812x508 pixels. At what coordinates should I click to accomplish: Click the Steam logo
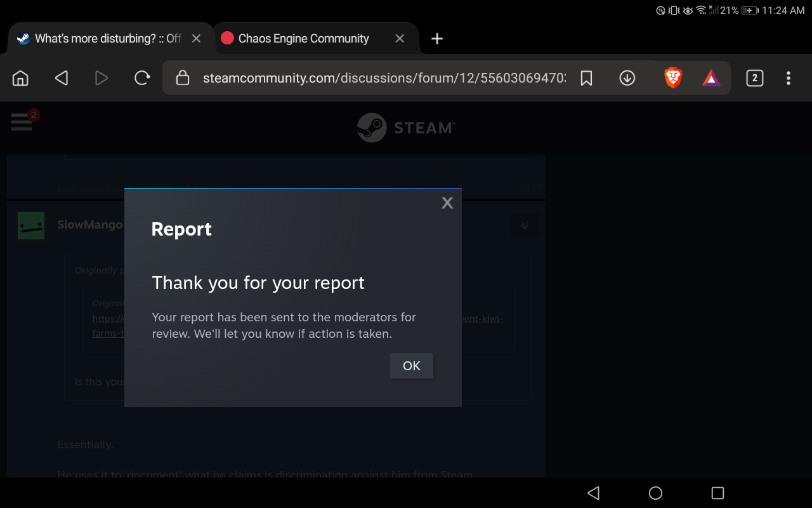coord(406,128)
